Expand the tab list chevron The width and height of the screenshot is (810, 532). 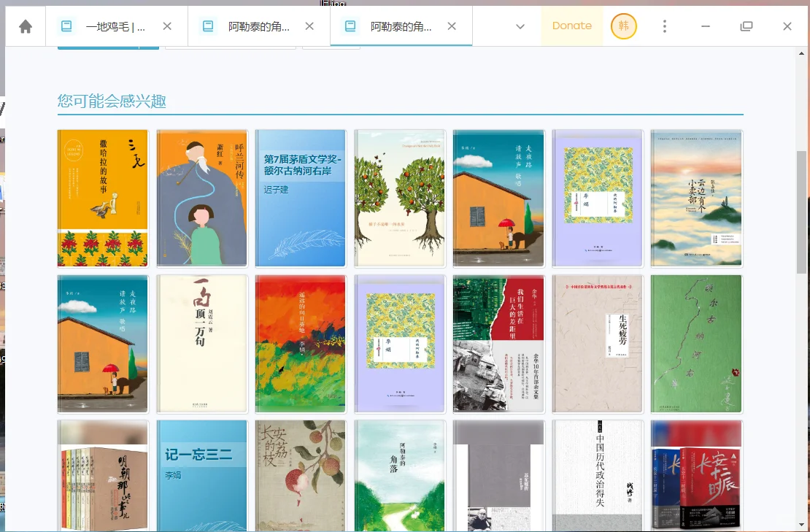(x=520, y=27)
